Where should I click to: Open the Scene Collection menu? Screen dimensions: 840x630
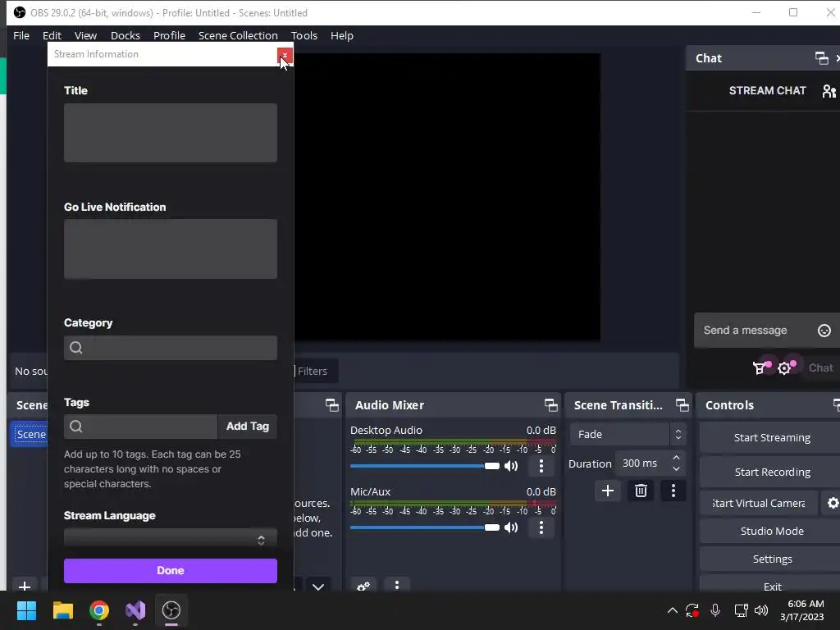point(238,35)
